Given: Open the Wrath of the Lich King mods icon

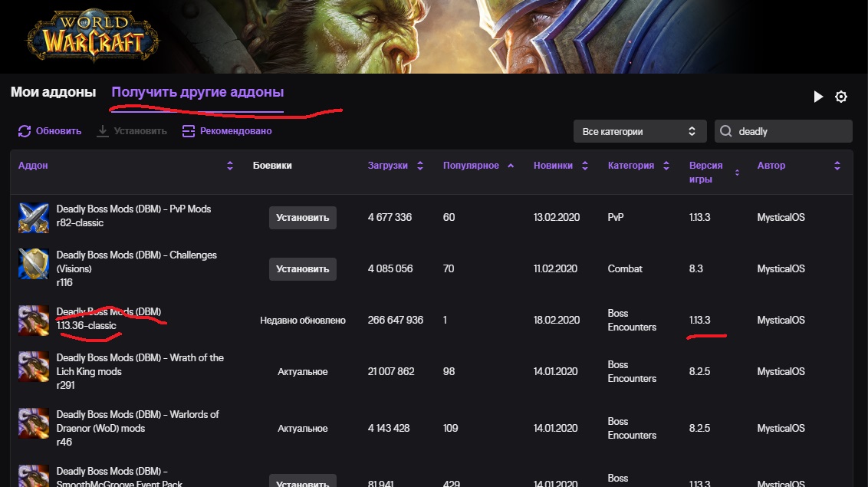Looking at the screenshot, I should coord(34,367).
